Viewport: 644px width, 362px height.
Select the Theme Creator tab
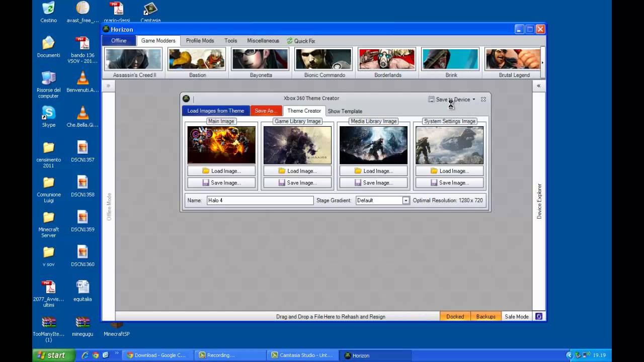pyautogui.click(x=304, y=111)
